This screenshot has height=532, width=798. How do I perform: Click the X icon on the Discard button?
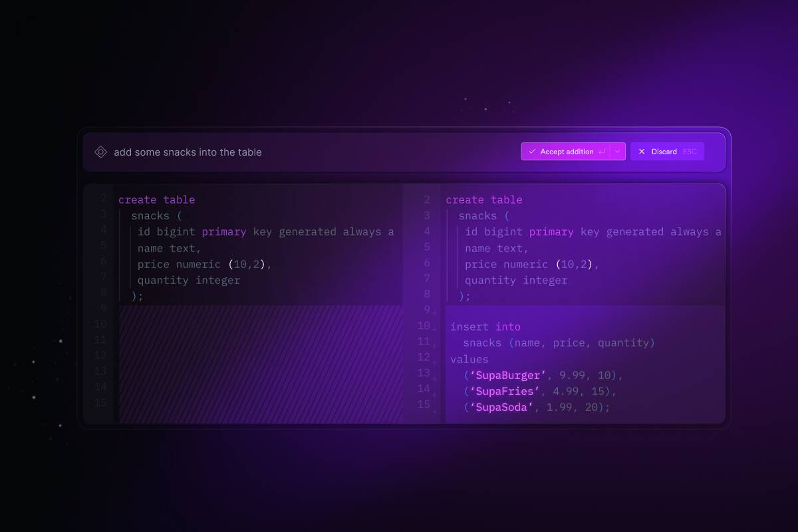[642, 151]
